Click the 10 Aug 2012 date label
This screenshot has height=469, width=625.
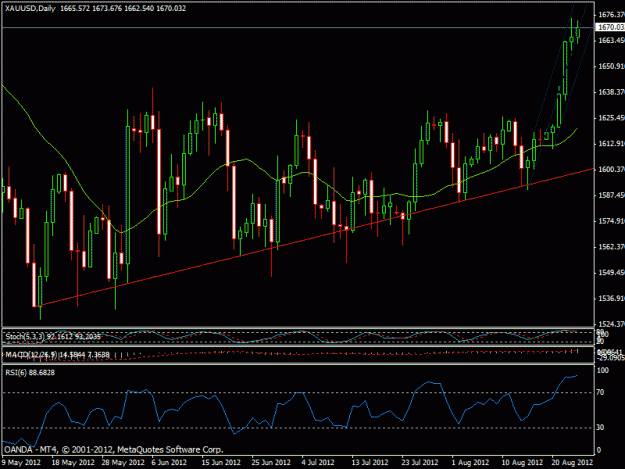(x=522, y=463)
